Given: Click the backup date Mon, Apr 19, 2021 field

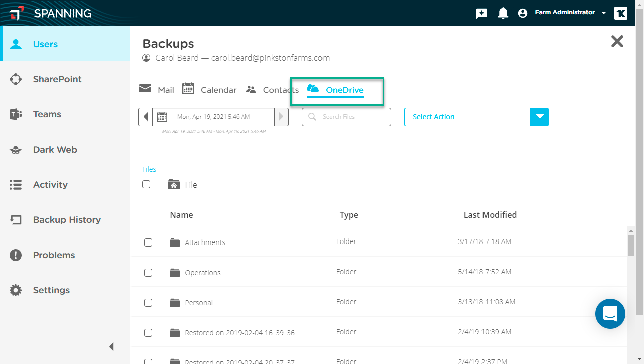Looking at the screenshot, I should (x=213, y=117).
